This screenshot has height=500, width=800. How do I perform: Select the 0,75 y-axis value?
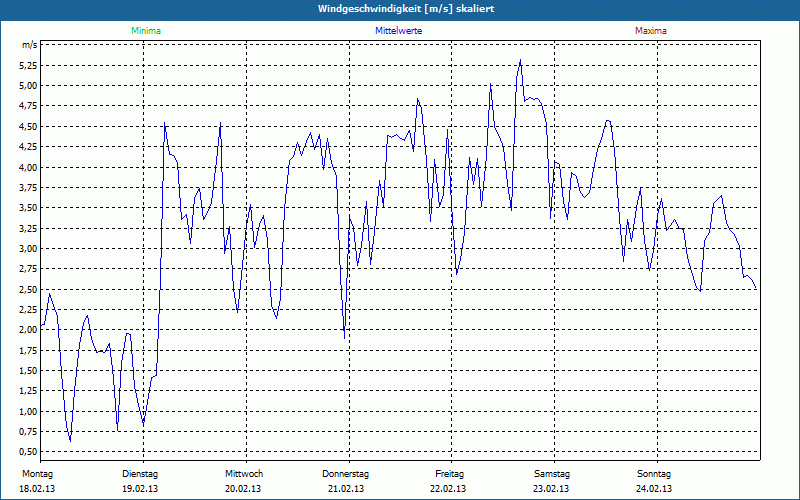(29, 432)
